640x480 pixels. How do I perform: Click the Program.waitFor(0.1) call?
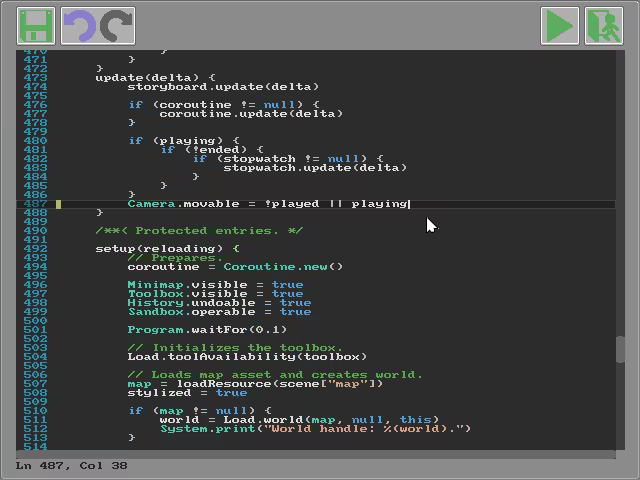pos(207,330)
